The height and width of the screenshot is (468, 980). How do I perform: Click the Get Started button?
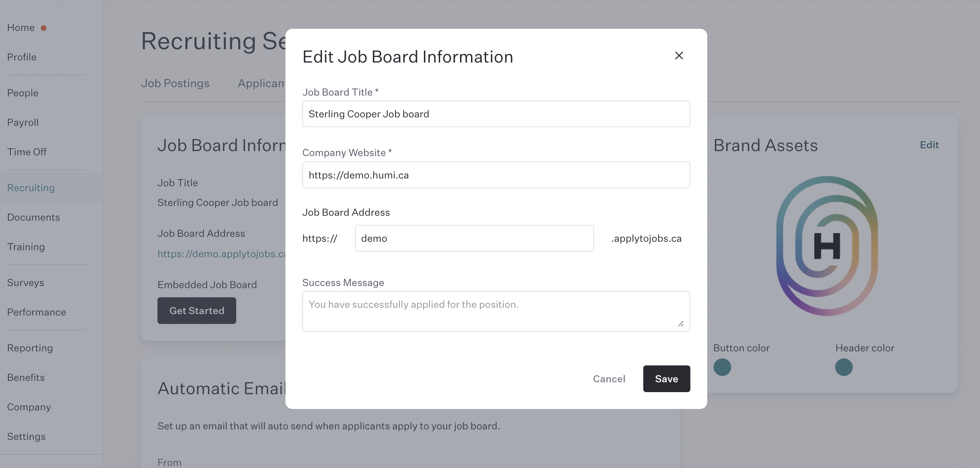[x=197, y=311]
